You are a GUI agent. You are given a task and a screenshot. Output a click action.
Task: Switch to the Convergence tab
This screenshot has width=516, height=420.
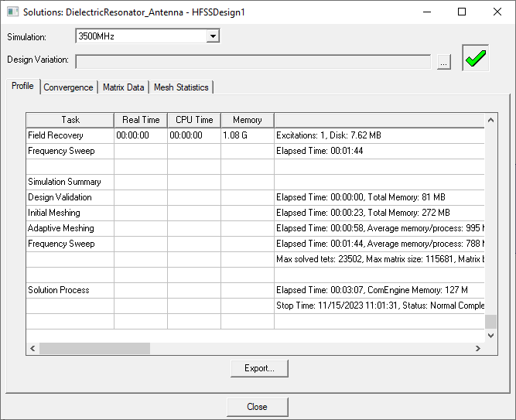click(68, 87)
